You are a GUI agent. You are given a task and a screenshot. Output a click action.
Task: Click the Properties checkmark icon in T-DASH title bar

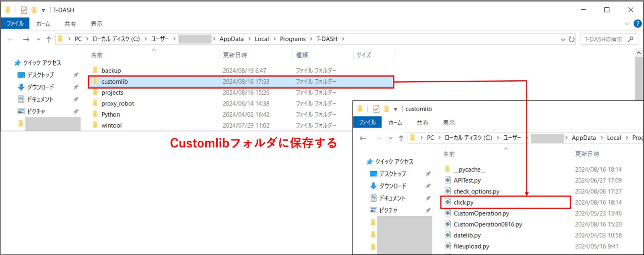click(x=24, y=10)
